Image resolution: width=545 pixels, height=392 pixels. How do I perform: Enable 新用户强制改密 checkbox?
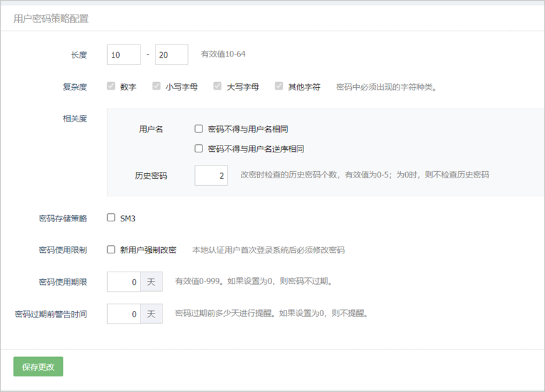[111, 250]
